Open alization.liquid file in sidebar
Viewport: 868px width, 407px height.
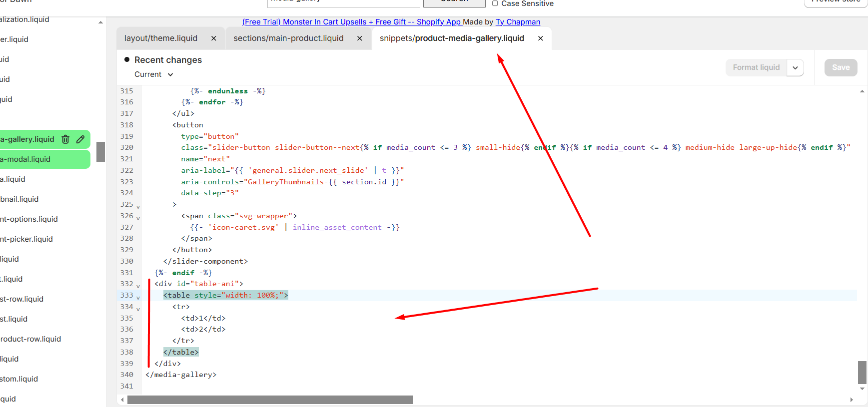click(x=24, y=19)
